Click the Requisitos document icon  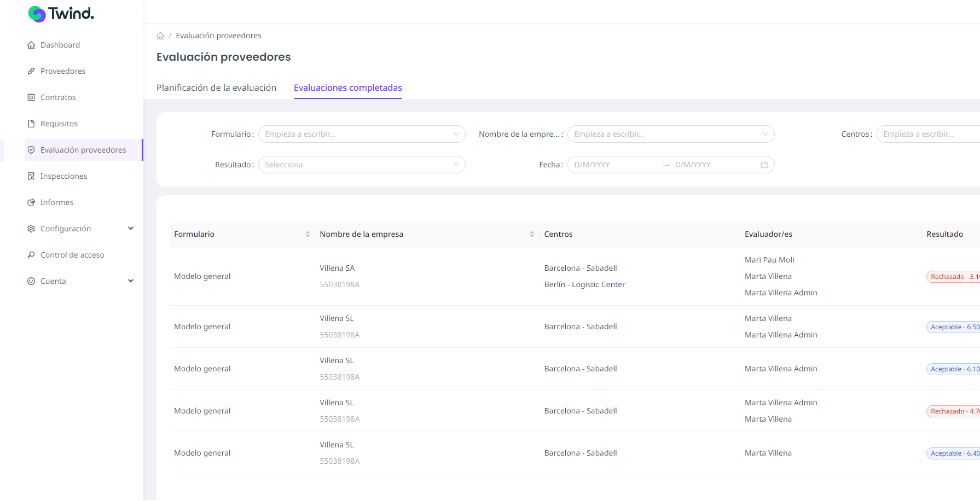[x=31, y=124]
